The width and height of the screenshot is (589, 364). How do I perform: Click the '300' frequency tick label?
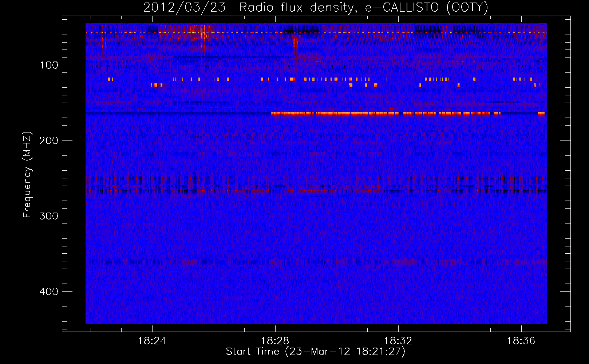click(49, 216)
